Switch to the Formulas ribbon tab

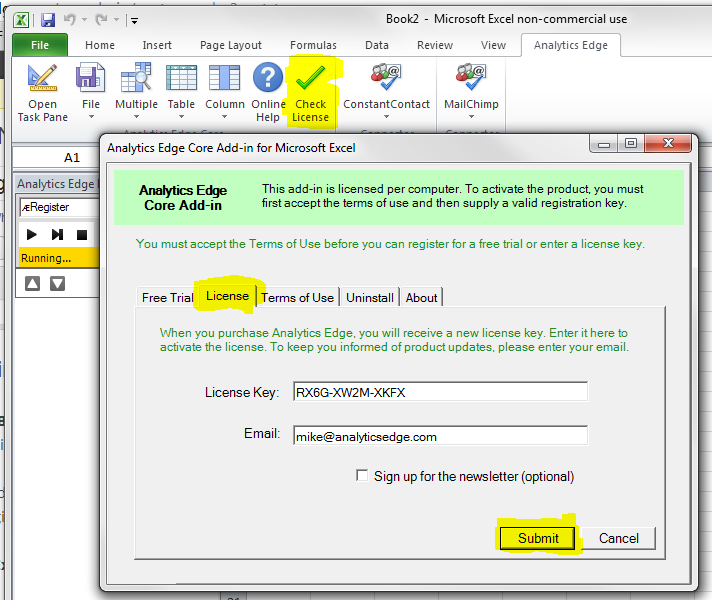click(313, 45)
